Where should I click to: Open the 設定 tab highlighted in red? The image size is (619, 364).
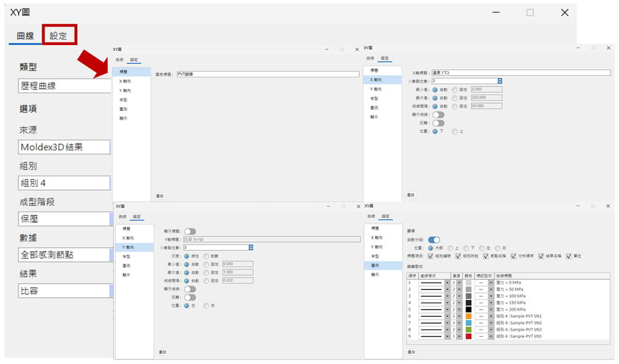(59, 36)
